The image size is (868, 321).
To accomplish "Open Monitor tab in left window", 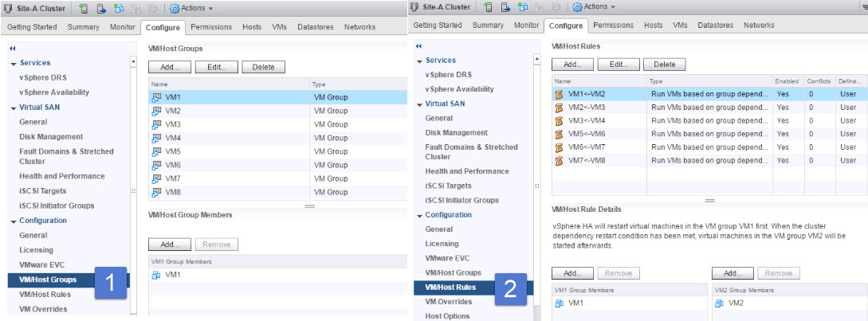I will coord(122,26).
